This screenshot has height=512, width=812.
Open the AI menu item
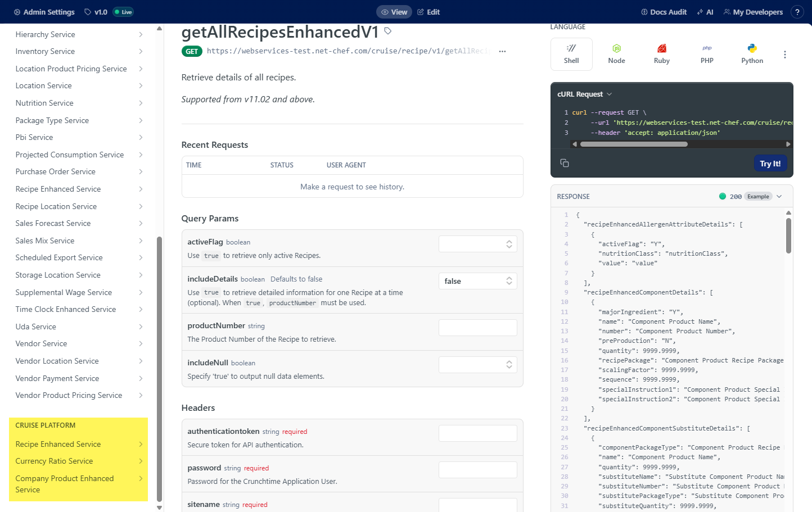coord(705,12)
